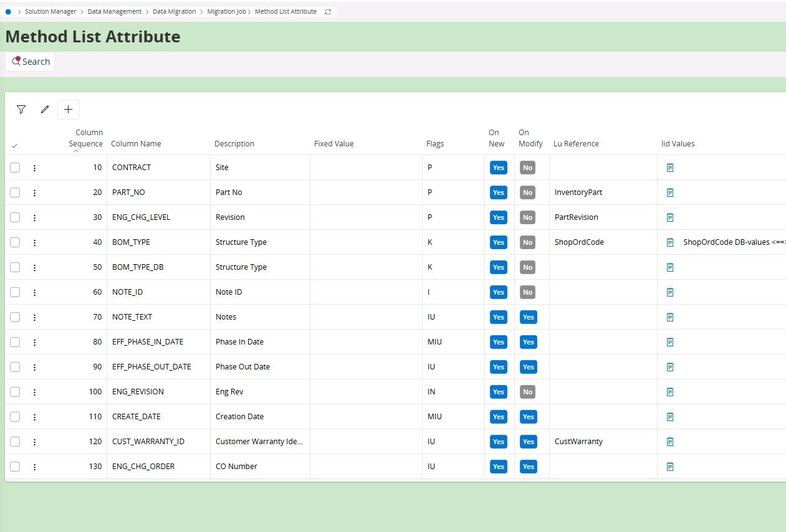Open Iid Values editor for NOTE_ID row
Image resolution: width=786 pixels, height=532 pixels.
click(x=670, y=292)
